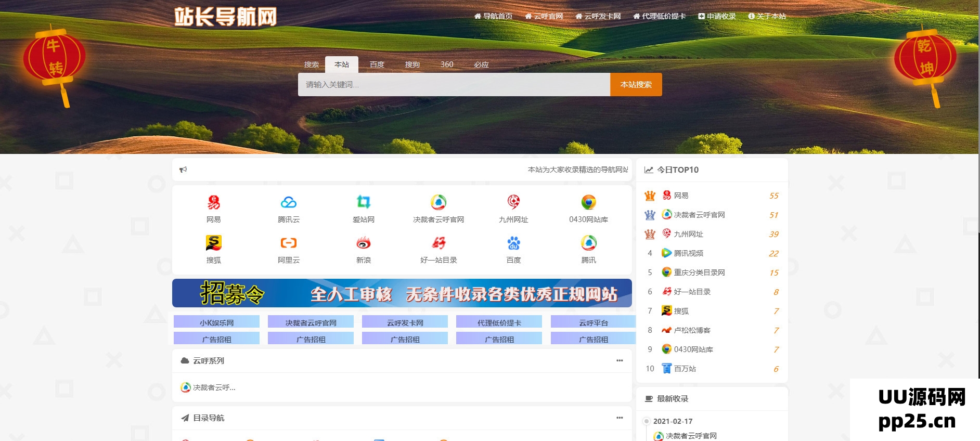Click the keyword search input field
Viewport: 980px width, 441px height.
[x=454, y=84]
